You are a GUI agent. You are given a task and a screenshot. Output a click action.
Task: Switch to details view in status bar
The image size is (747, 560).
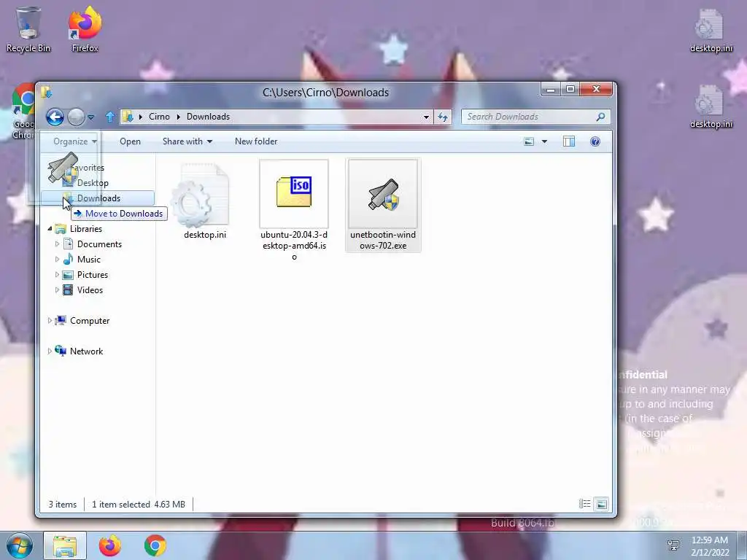click(x=584, y=504)
